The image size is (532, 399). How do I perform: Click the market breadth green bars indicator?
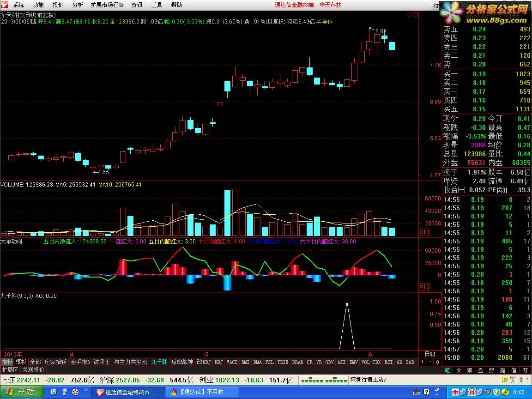324,380
